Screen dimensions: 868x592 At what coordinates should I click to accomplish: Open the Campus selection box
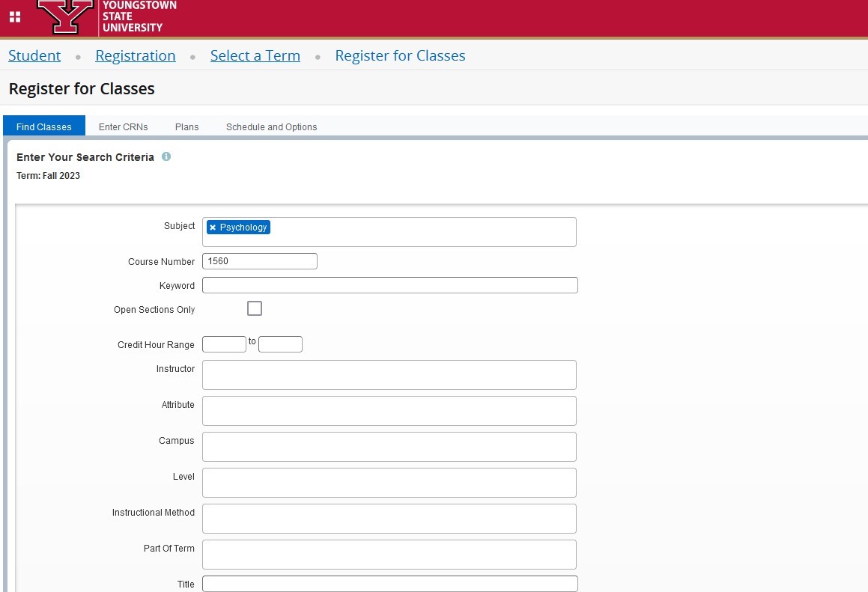pos(389,447)
